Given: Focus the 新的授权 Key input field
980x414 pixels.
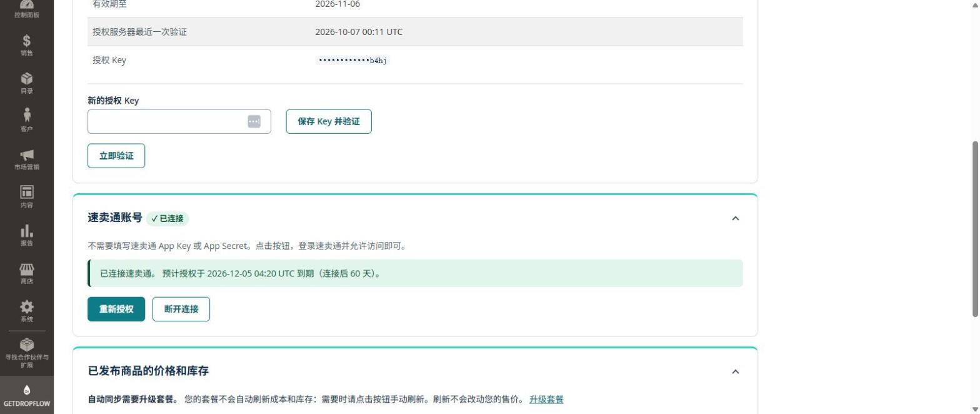Looking at the screenshot, I should click(x=179, y=121).
